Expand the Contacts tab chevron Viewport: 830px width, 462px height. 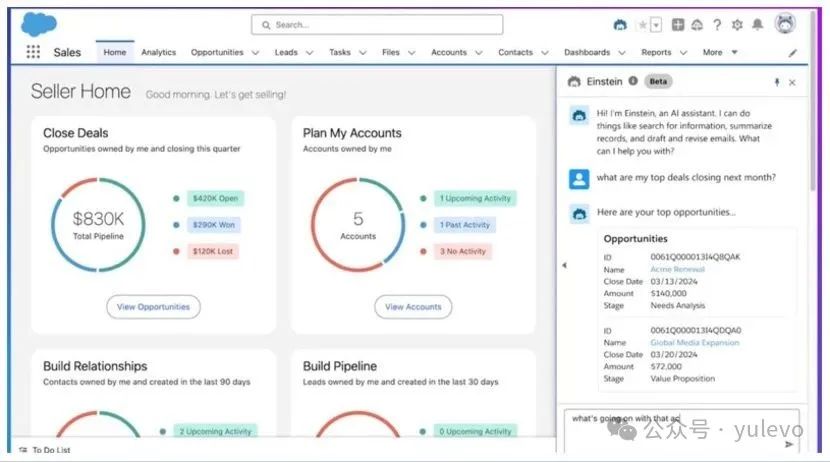pos(545,53)
